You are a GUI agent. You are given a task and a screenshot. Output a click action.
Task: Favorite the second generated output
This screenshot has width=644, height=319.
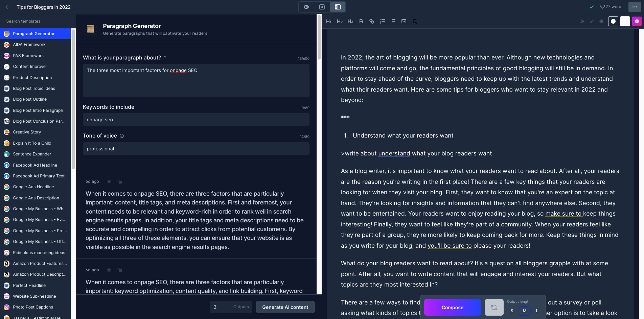109,270
